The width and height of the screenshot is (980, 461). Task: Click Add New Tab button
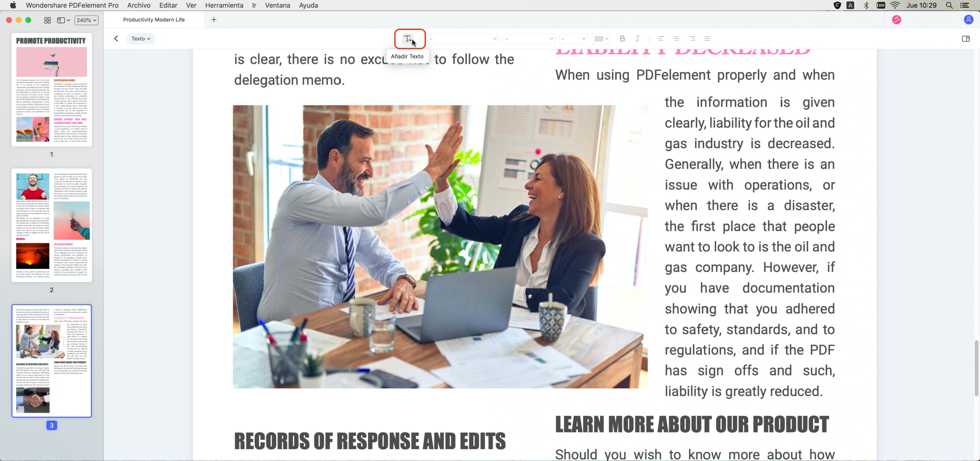pyautogui.click(x=214, y=19)
